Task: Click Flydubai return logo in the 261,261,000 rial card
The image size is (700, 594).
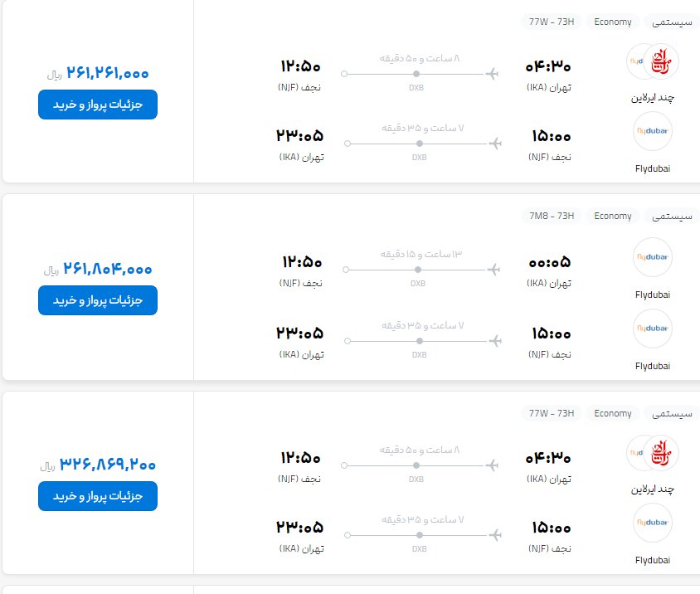Action: point(652,131)
